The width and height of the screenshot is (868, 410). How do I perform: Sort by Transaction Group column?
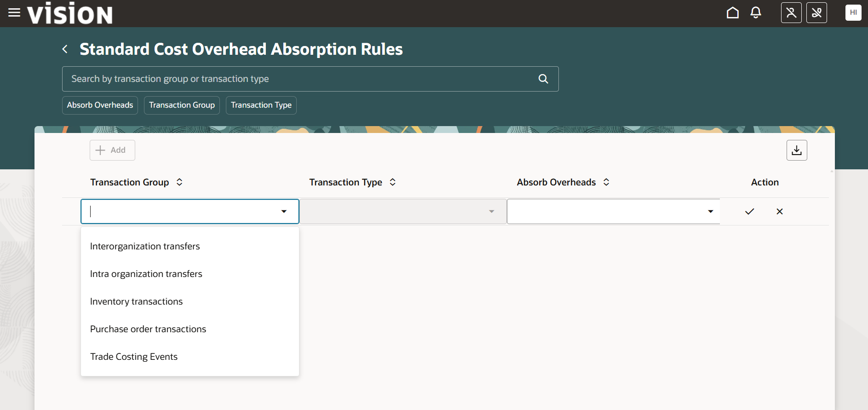(x=179, y=182)
